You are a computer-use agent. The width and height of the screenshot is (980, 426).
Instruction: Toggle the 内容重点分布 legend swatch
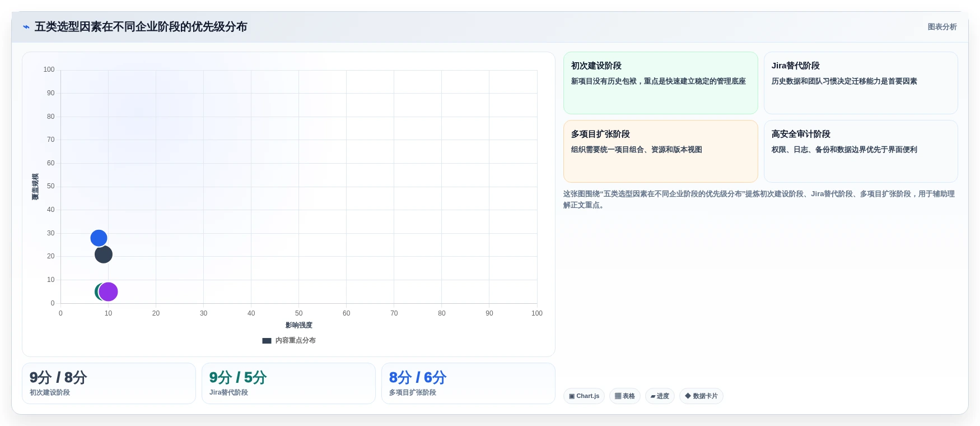267,341
